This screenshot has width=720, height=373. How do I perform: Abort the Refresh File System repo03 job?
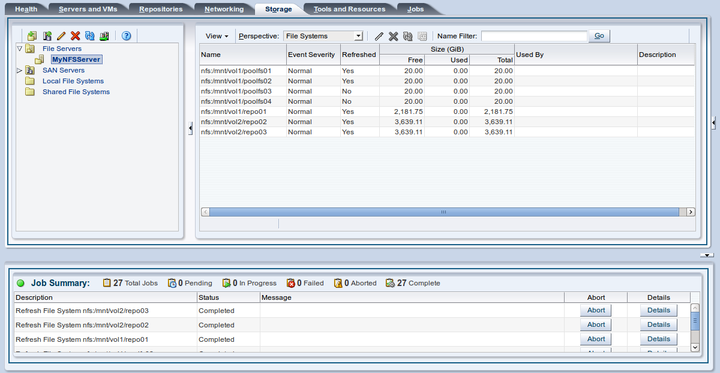point(596,311)
